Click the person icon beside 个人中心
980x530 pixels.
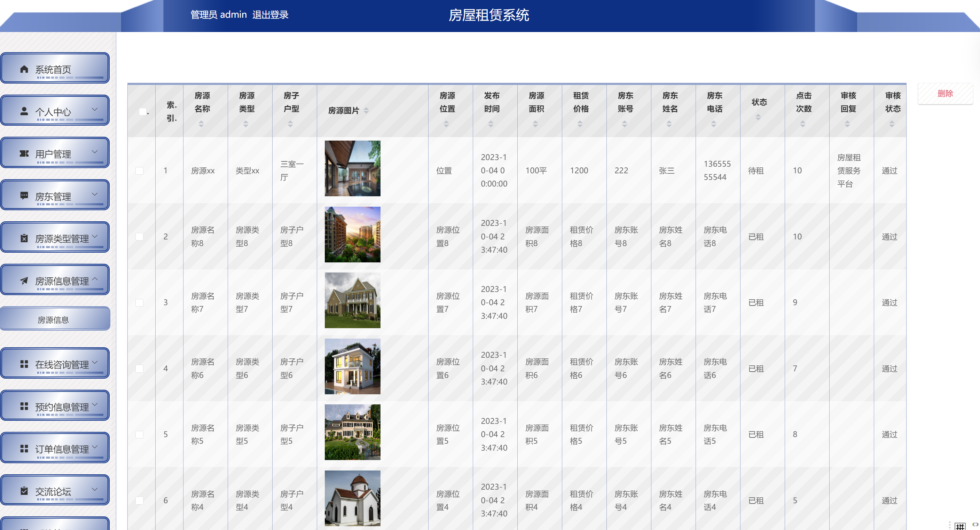coord(24,111)
